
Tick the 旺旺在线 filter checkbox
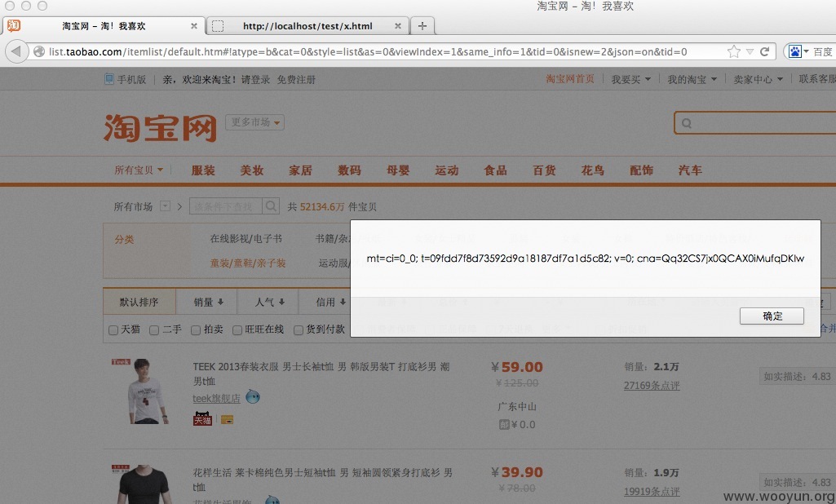(237, 330)
